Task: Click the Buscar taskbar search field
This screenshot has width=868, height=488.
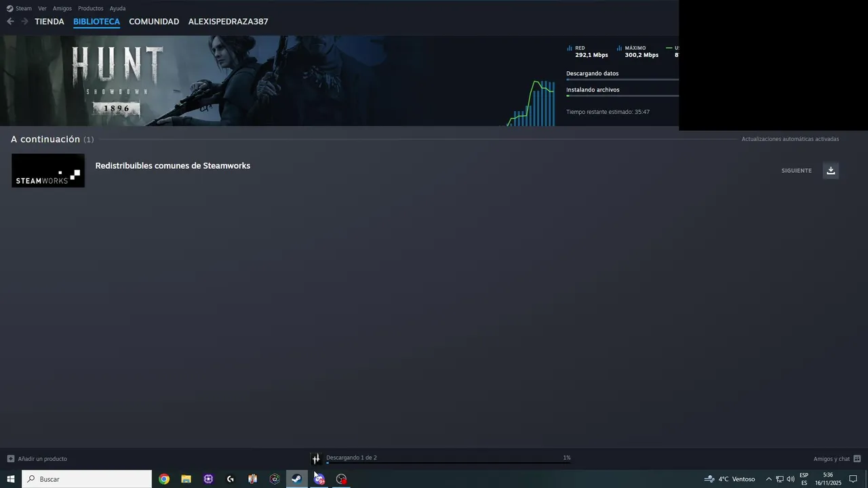Action: click(87, 479)
